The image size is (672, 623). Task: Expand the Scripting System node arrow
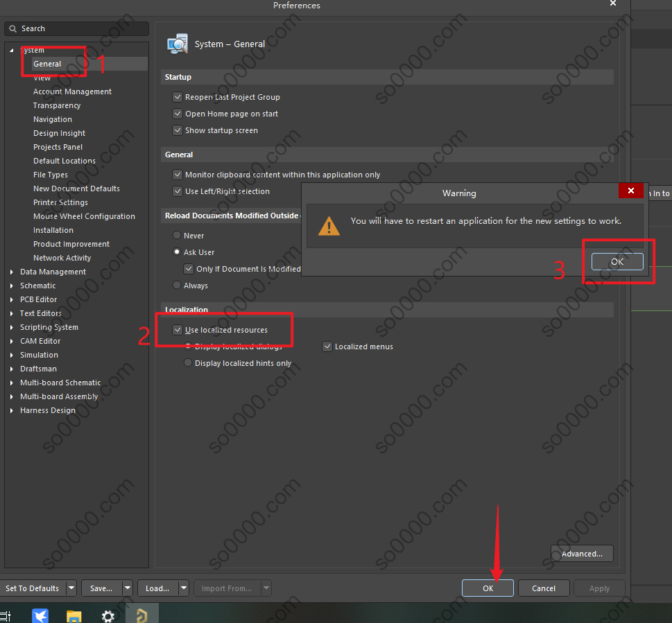pos(12,327)
